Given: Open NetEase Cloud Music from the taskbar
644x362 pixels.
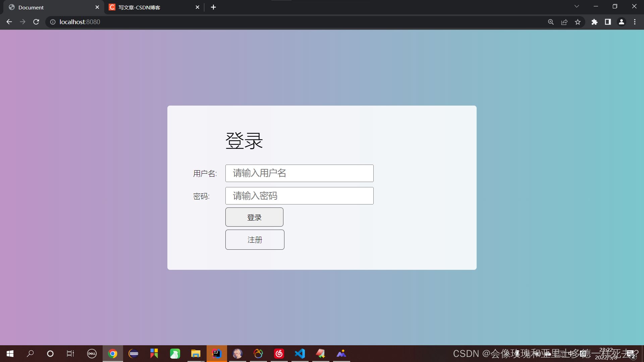Looking at the screenshot, I should tap(279, 354).
